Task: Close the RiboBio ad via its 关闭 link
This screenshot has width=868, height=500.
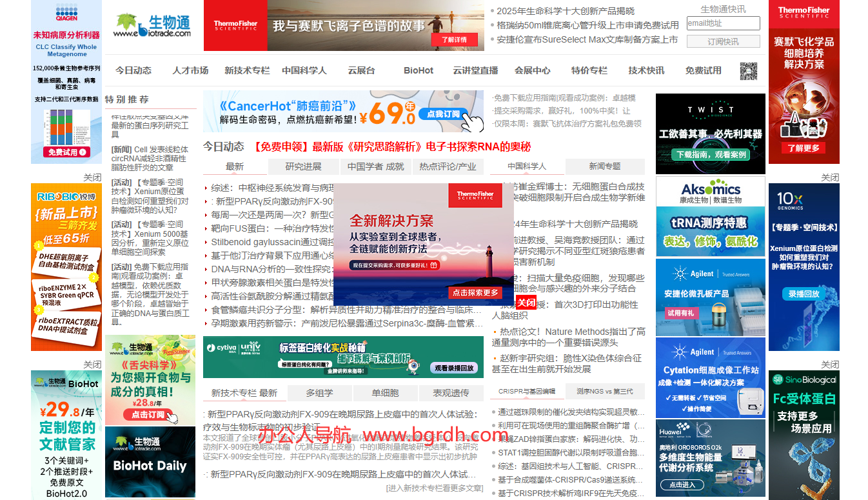Action: click(92, 177)
